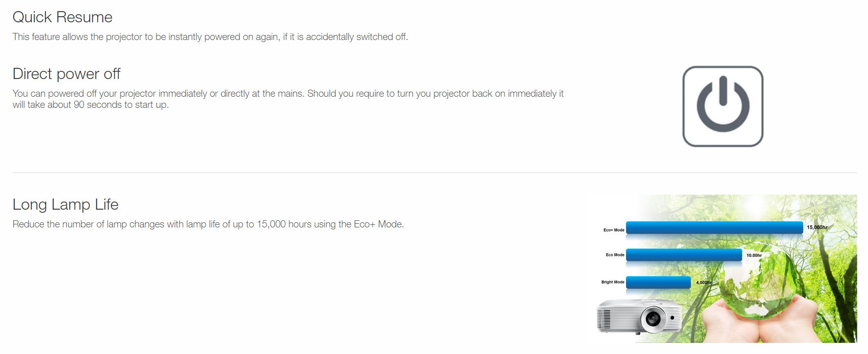868x354 pixels.
Task: Click the power button icon
Action: point(723,106)
